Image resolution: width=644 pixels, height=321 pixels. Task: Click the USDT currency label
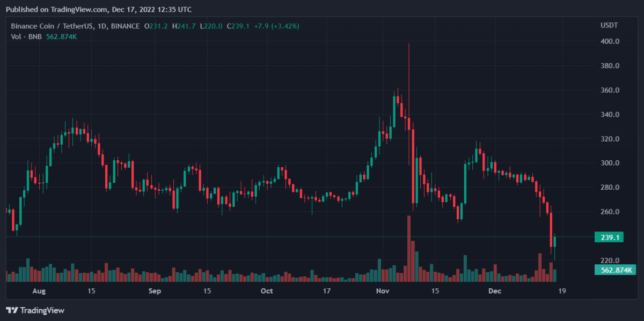[x=609, y=26]
